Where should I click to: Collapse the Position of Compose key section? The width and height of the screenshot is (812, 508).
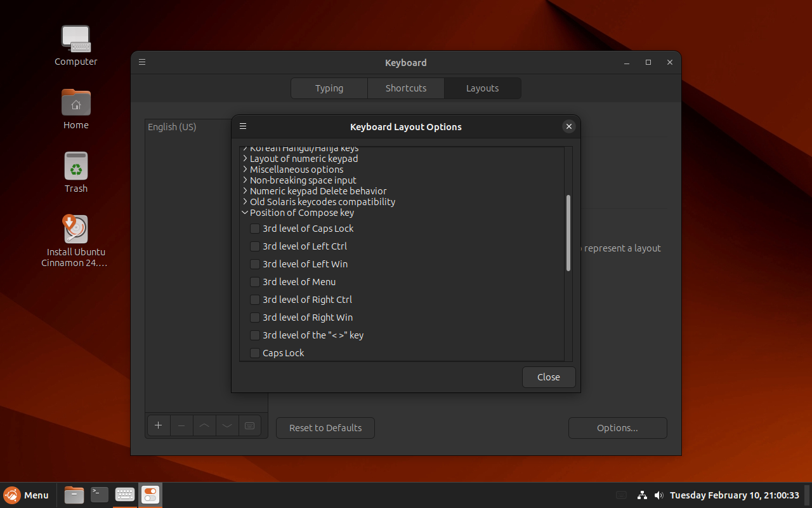click(245, 213)
